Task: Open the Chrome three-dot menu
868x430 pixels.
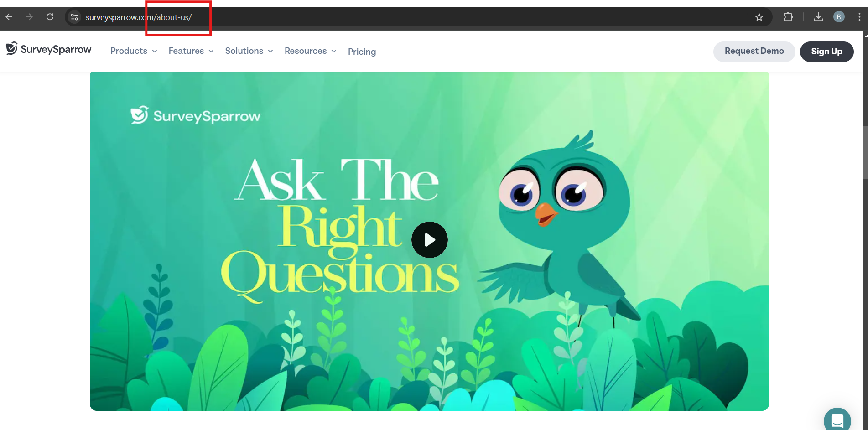Action: (x=859, y=17)
